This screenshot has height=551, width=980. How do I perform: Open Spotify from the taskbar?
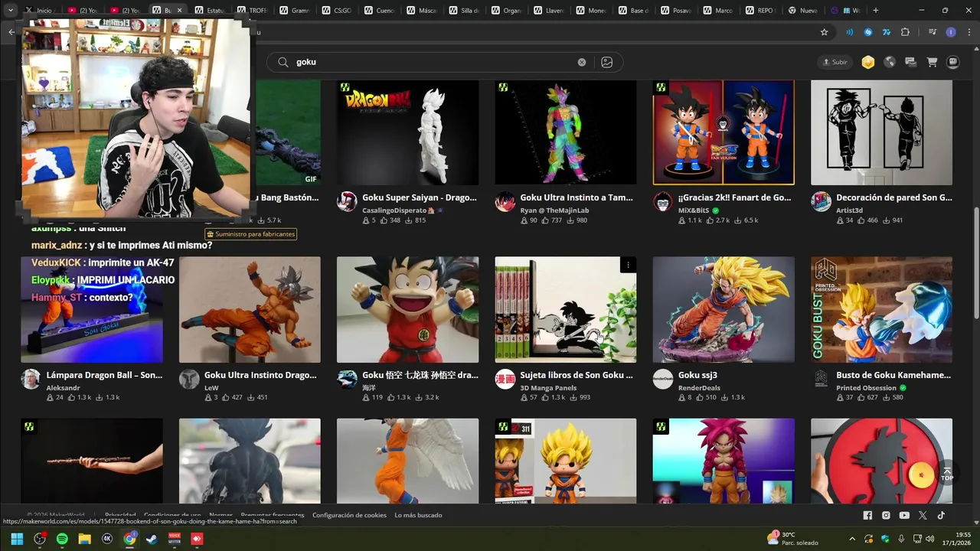click(62, 539)
